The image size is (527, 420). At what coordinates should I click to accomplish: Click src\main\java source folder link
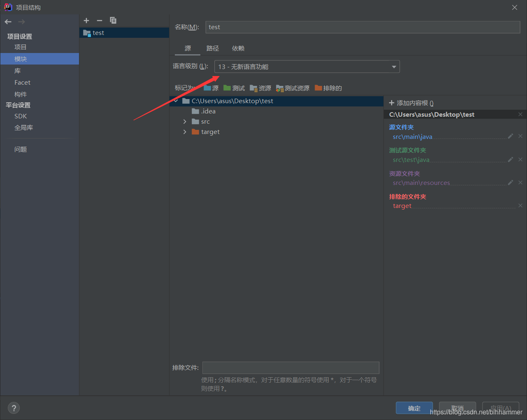point(413,137)
